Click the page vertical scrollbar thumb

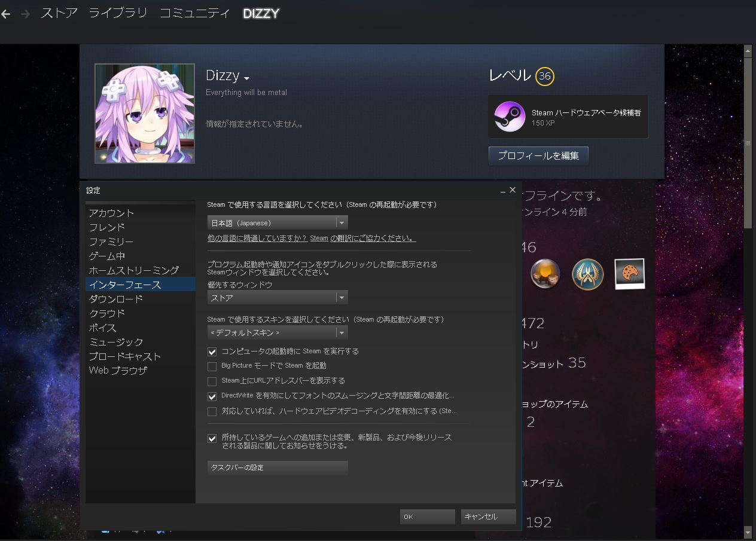tap(748, 142)
